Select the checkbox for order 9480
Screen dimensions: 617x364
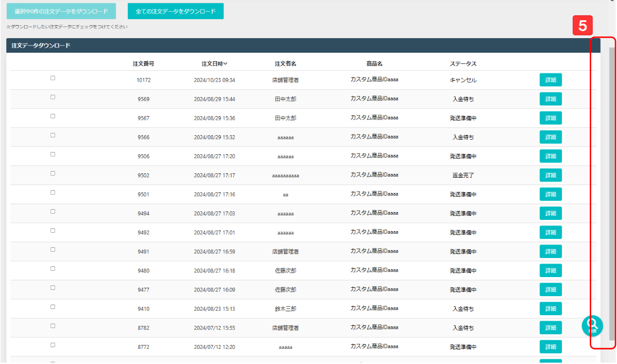53,269
